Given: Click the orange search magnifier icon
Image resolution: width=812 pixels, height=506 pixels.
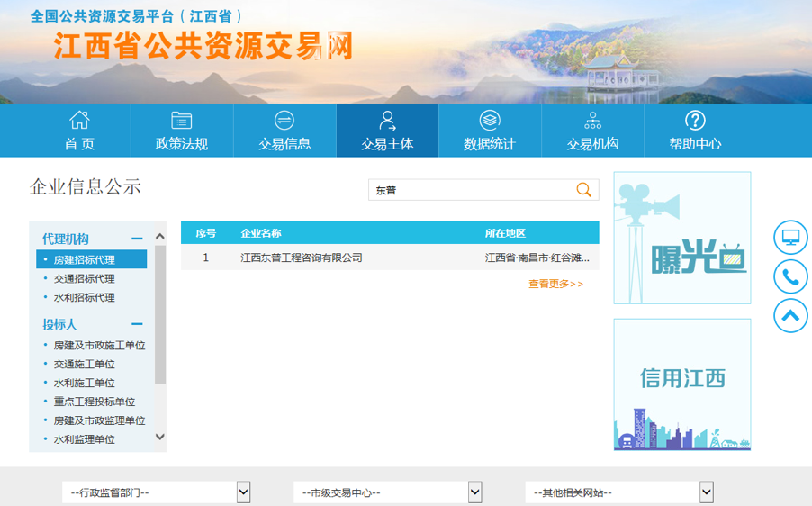Looking at the screenshot, I should click(584, 190).
